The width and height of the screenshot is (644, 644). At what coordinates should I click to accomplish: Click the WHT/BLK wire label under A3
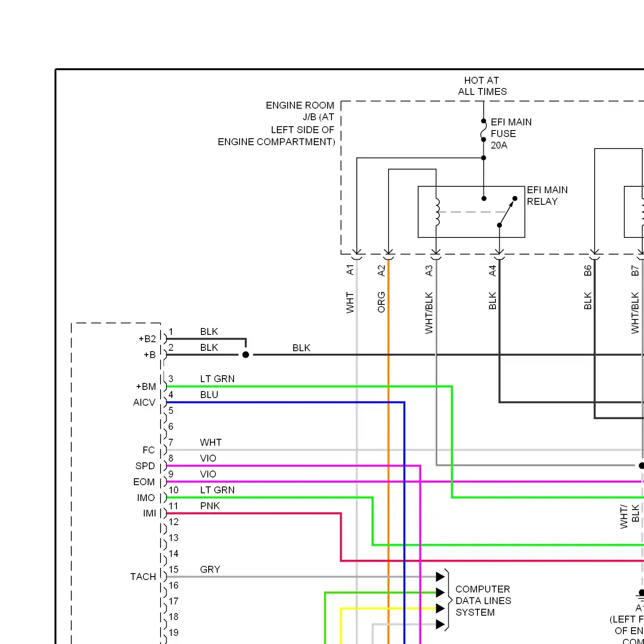(429, 313)
